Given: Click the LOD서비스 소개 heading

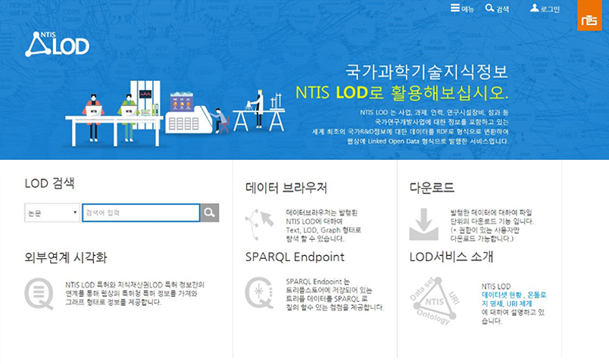Looking at the screenshot, I should (x=451, y=257).
